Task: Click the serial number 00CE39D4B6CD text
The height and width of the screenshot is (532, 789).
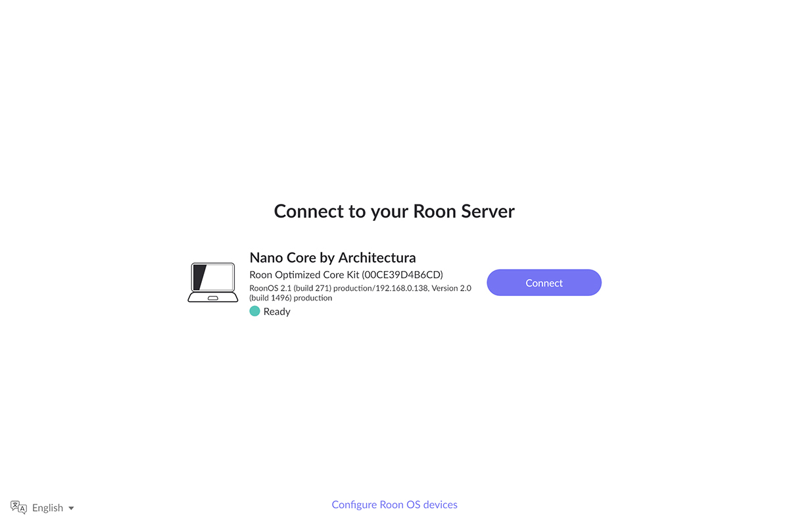Action: pyautogui.click(x=403, y=275)
